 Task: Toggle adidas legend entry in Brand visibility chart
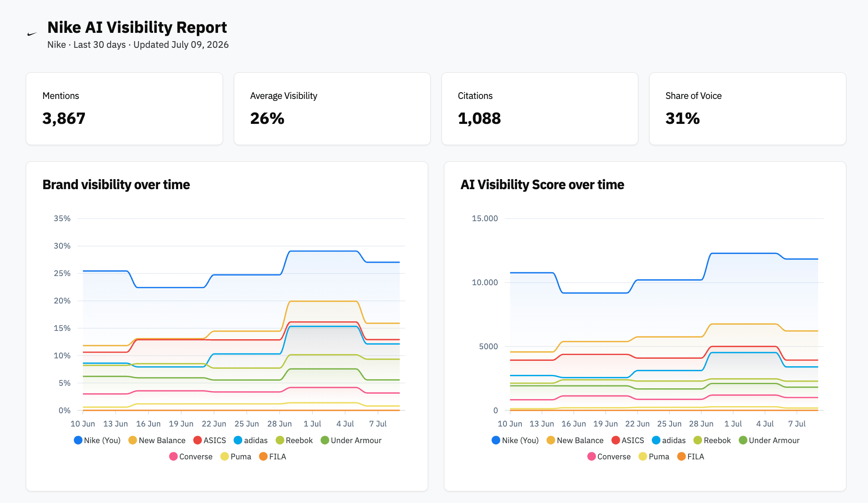251,440
